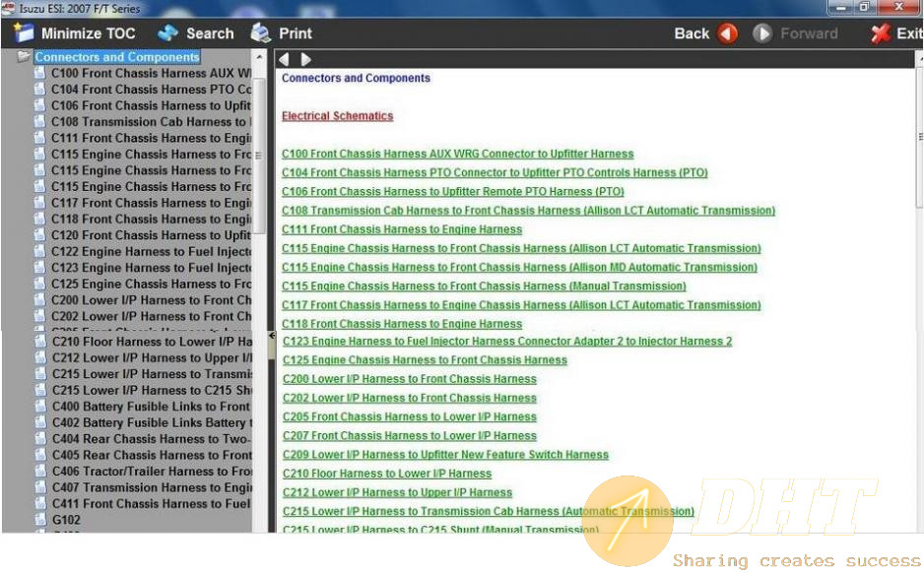Screen dimensions: 924x573
Task: Open C104 PTO Connector to Upfitter PTO Controls link
Action: pos(495,172)
